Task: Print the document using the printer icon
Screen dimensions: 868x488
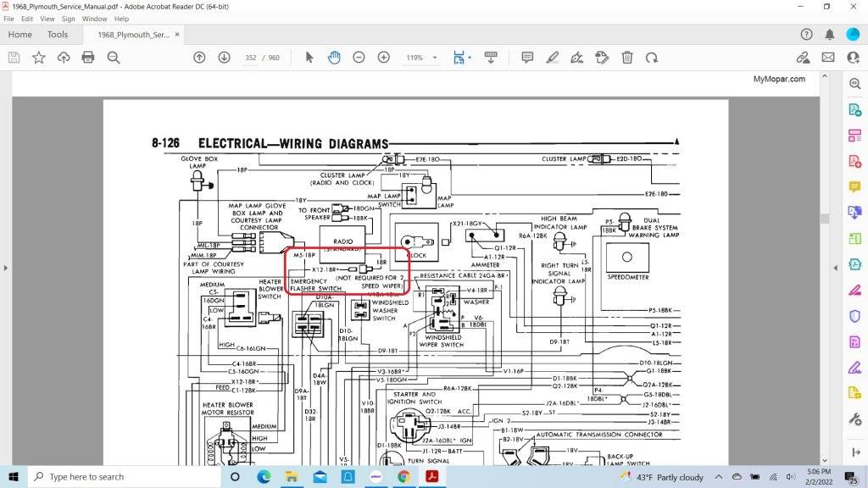Action: pos(88,58)
